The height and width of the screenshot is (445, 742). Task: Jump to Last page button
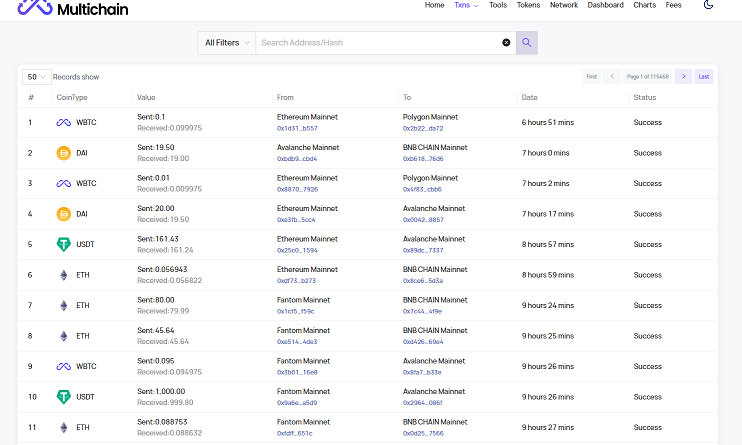(x=704, y=77)
